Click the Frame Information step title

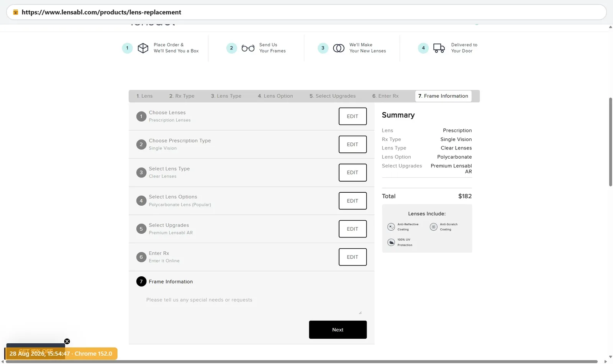[171, 282]
